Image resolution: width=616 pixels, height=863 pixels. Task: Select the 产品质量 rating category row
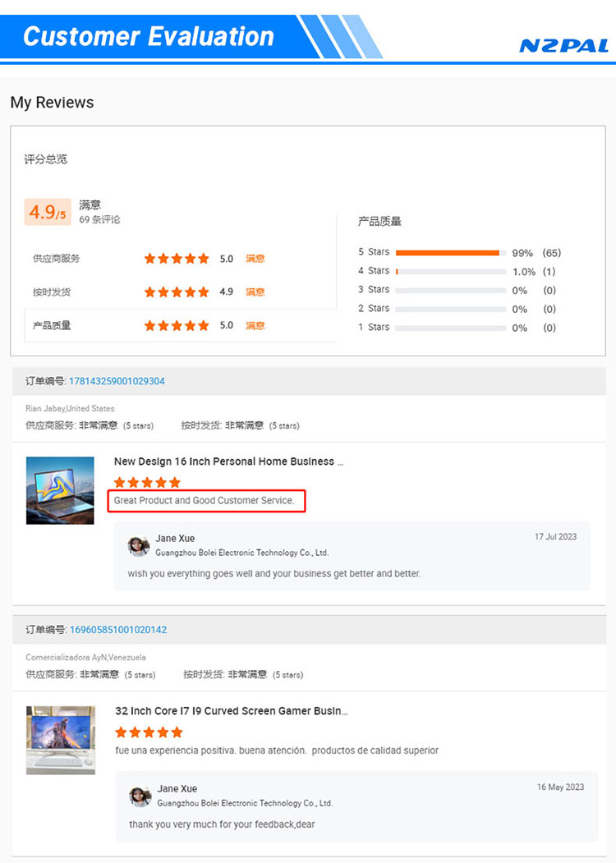click(x=52, y=325)
